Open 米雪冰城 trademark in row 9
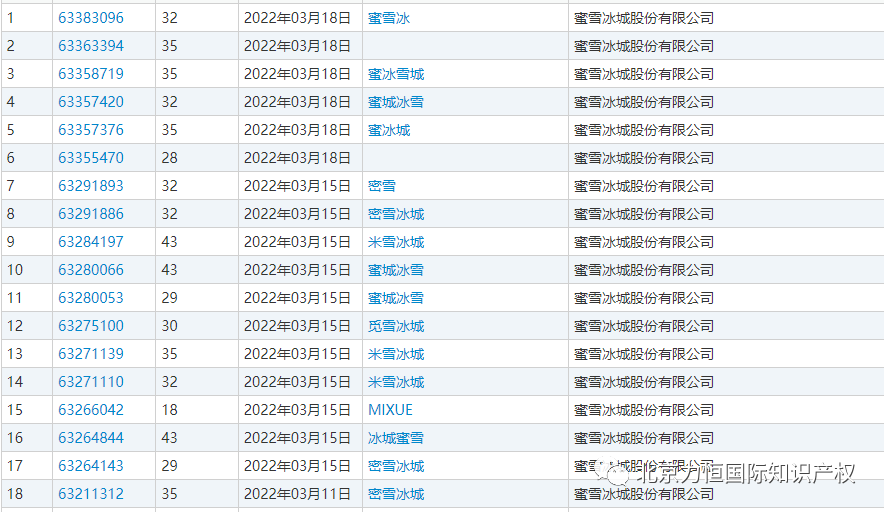Screen dimensions: 884x512 396,242
